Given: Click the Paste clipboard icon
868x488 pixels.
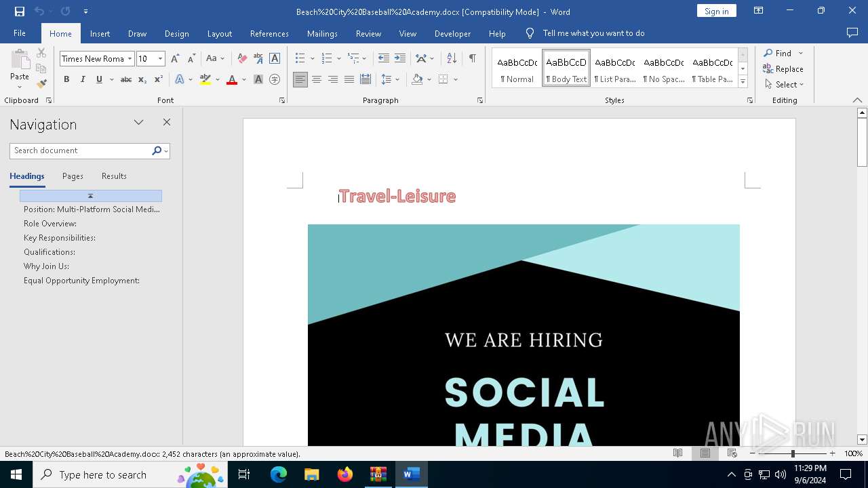Looking at the screenshot, I should (20, 60).
